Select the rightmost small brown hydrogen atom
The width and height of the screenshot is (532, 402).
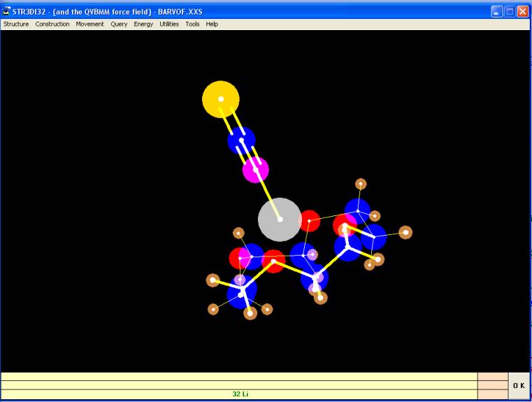[405, 232]
